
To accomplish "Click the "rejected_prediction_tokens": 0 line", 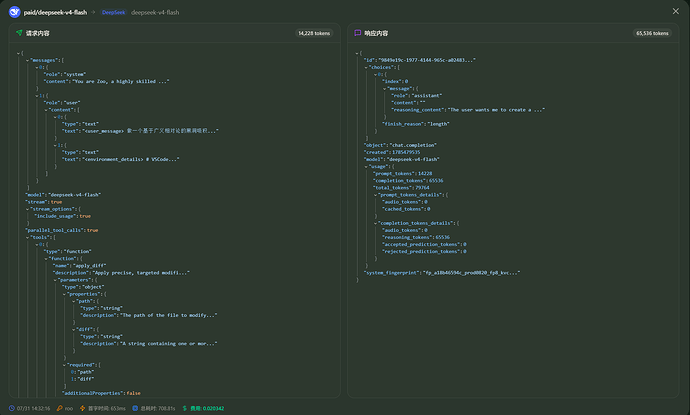I will 424,251.
